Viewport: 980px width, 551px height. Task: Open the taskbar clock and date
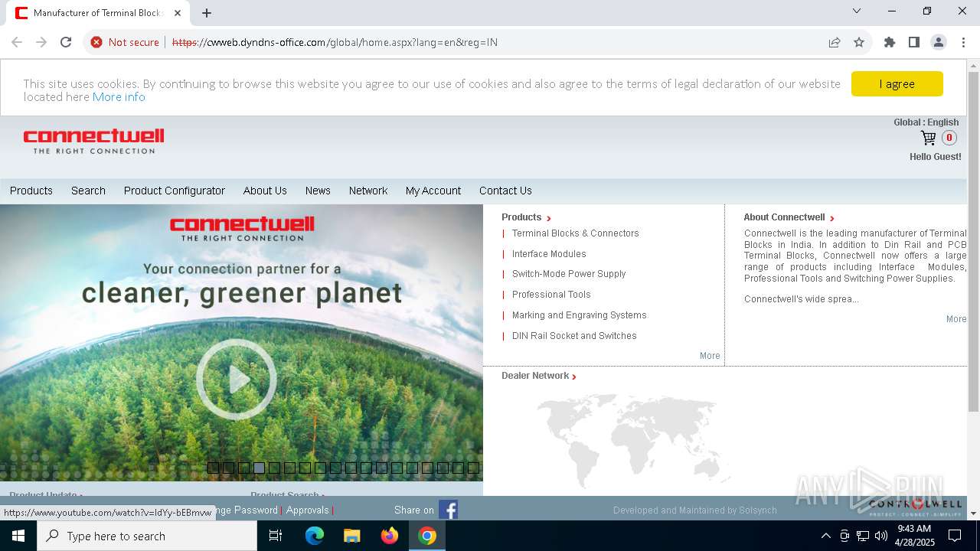click(x=914, y=536)
